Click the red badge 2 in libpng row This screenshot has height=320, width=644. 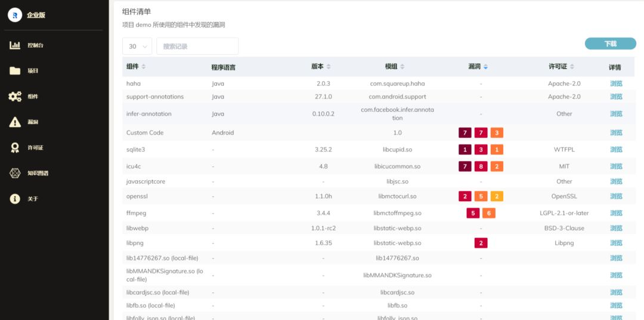(481, 243)
